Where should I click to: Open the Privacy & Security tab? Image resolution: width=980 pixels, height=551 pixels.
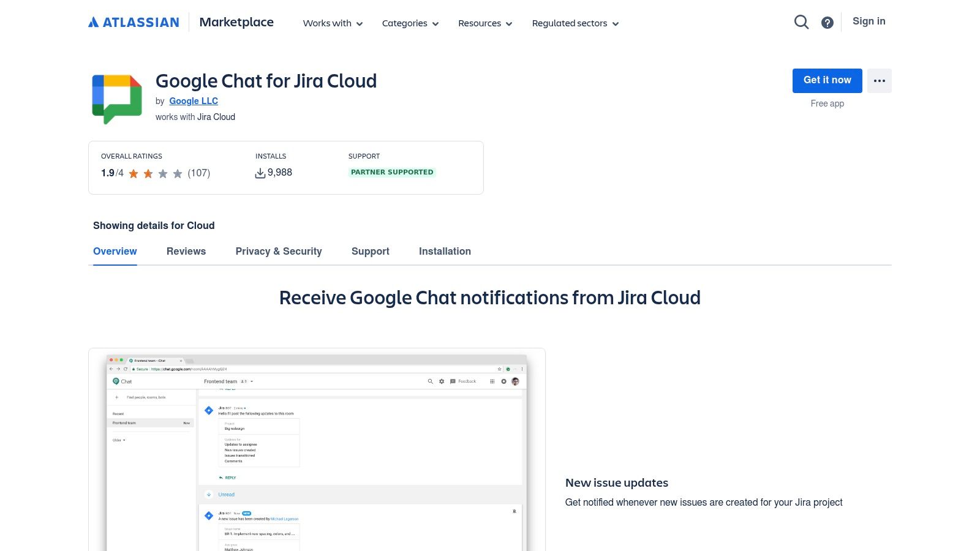(x=279, y=251)
